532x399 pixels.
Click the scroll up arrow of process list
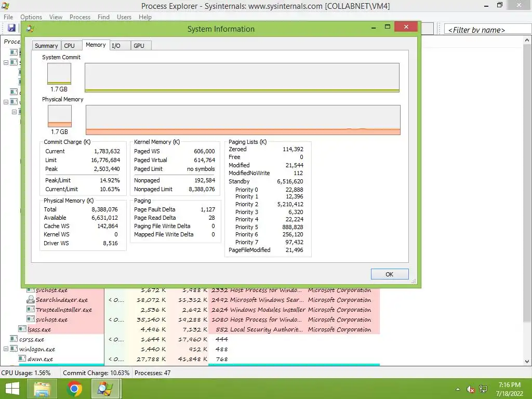527,40
